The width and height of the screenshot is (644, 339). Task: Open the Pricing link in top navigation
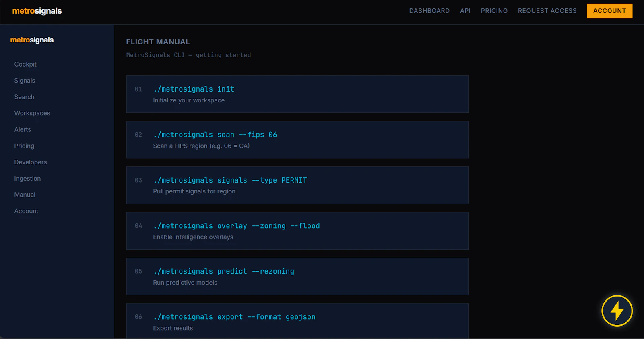tap(494, 11)
